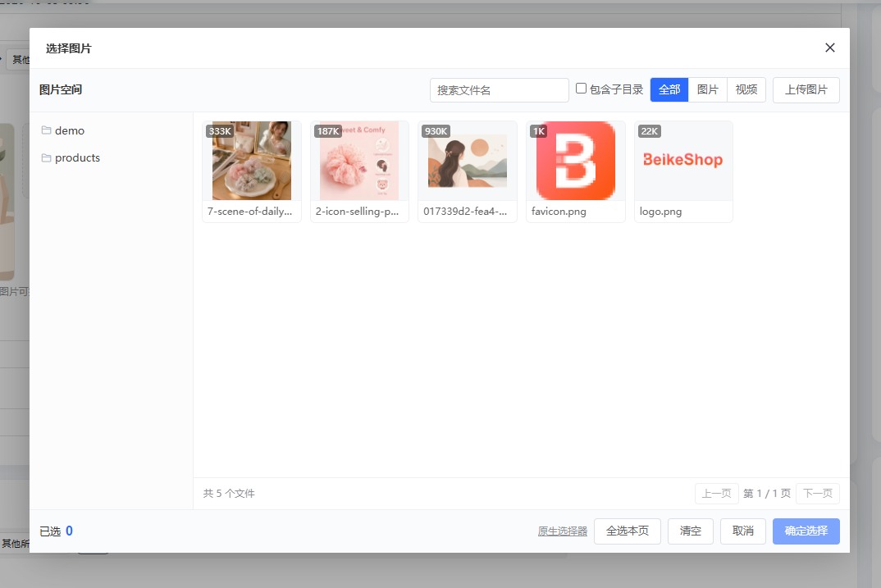This screenshot has width=881, height=588.
Task: Click the 333K size badge
Action: click(x=220, y=131)
